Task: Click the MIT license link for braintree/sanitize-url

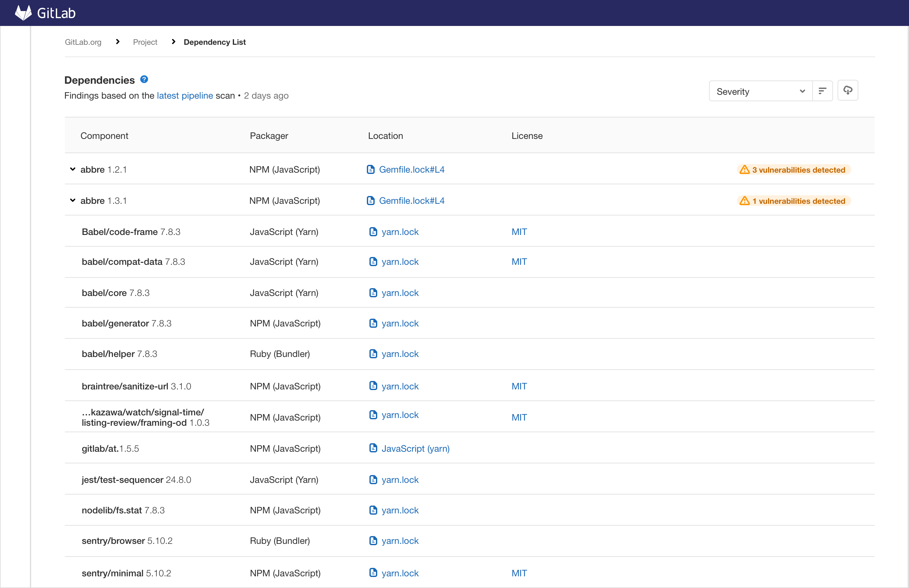Action: tap(519, 386)
